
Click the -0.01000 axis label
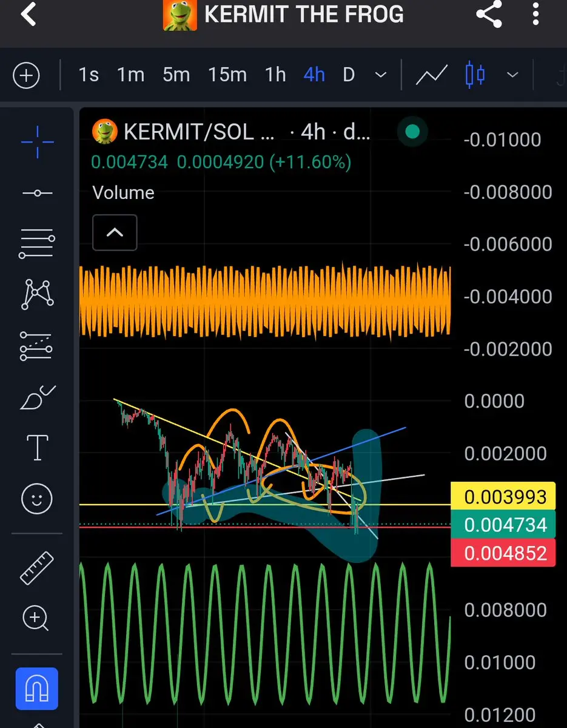503,140
